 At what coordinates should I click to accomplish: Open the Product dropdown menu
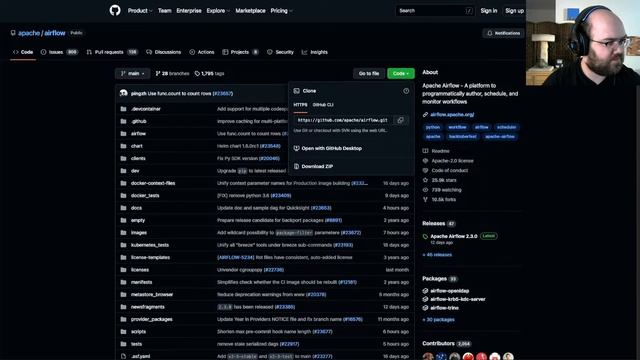coord(140,11)
